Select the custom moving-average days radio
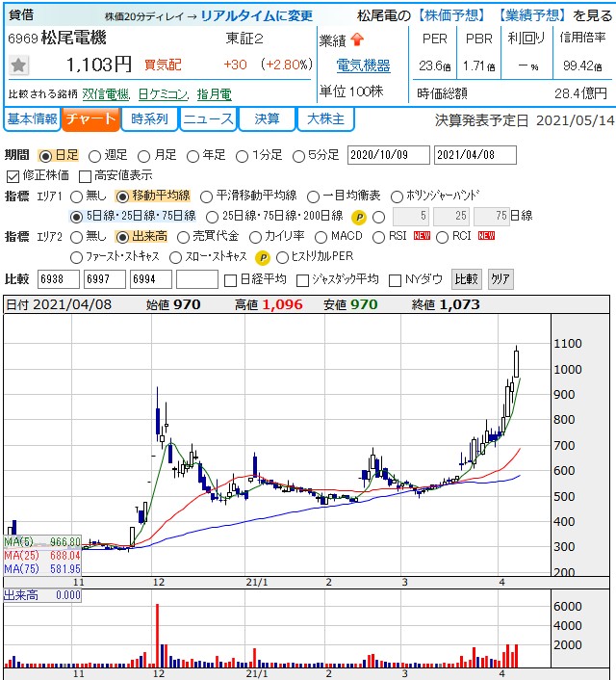Screen dimensions: 616x680 point(378,217)
